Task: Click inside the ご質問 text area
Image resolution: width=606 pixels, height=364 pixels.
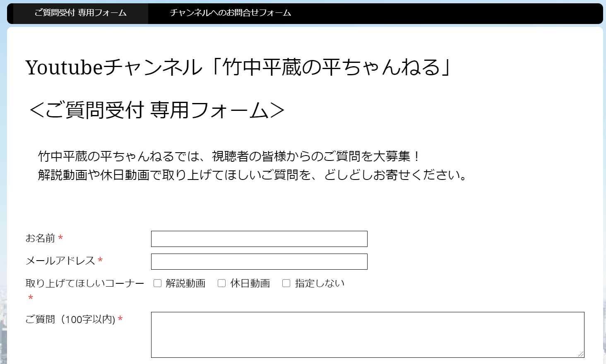Action: point(367,334)
